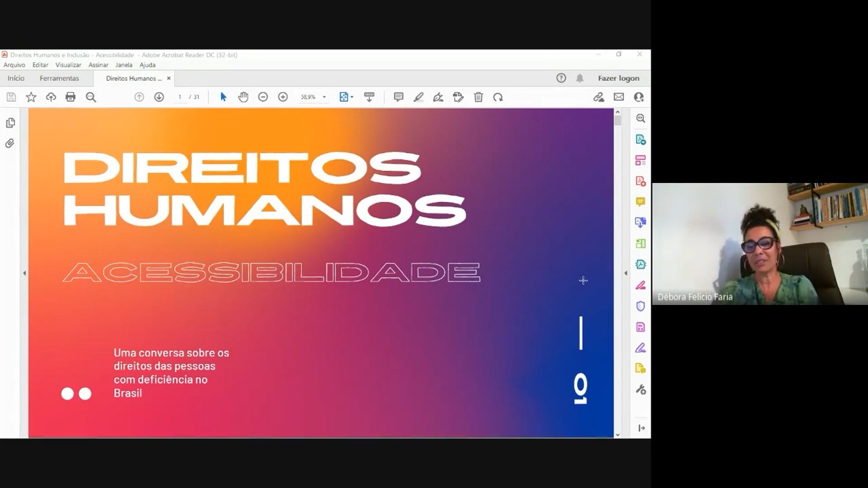Click the page number field
868x488 pixels.
tap(180, 97)
